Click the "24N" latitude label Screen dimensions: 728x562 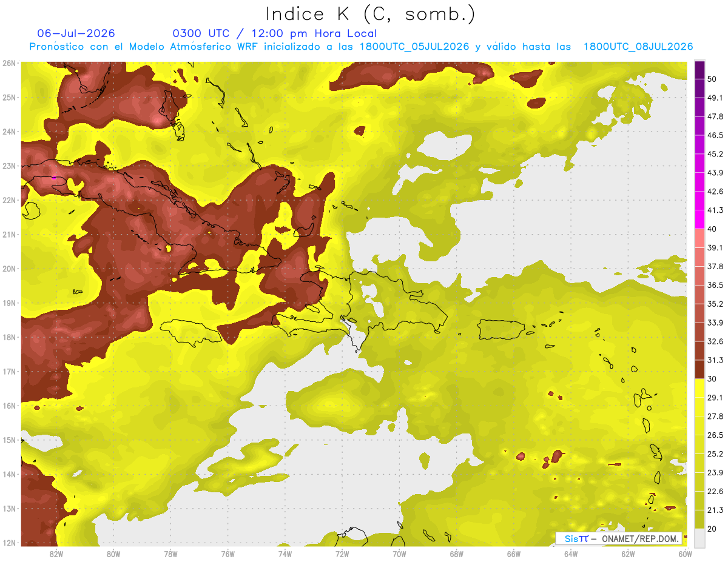coord(8,132)
